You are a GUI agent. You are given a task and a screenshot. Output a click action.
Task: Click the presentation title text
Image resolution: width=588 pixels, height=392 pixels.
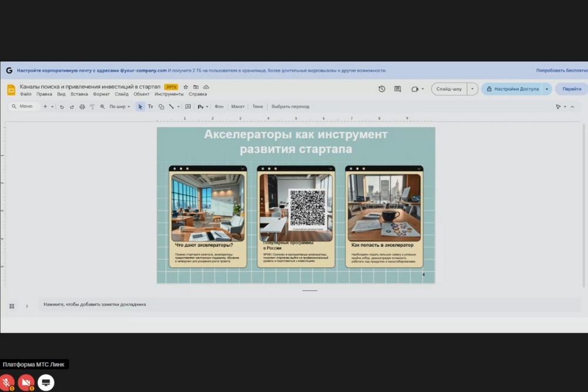pyautogui.click(x=90, y=86)
